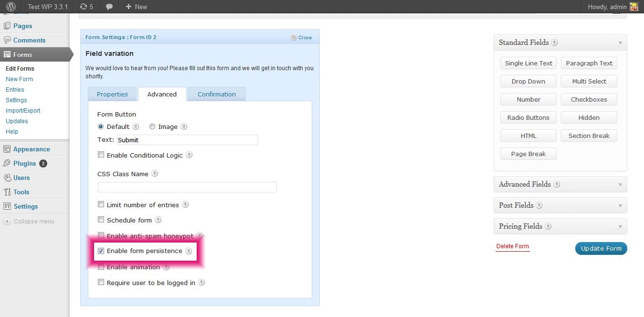Click Plugins sidebar icon
Viewport: 644px width, 317px height.
point(7,163)
